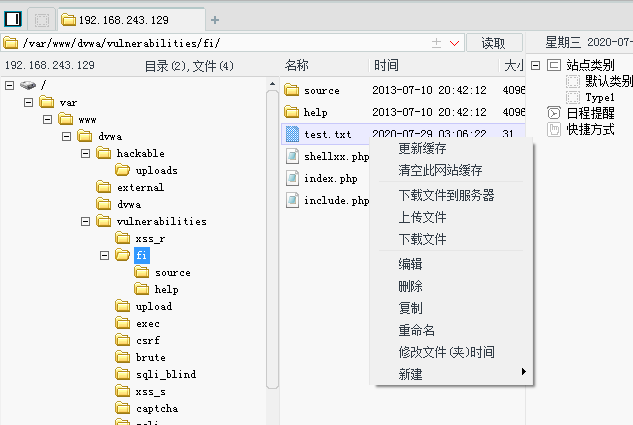The width and height of the screenshot is (633, 425).
Task: Click the 192.168.243.129 label above the tree
Action: [x=50, y=65]
